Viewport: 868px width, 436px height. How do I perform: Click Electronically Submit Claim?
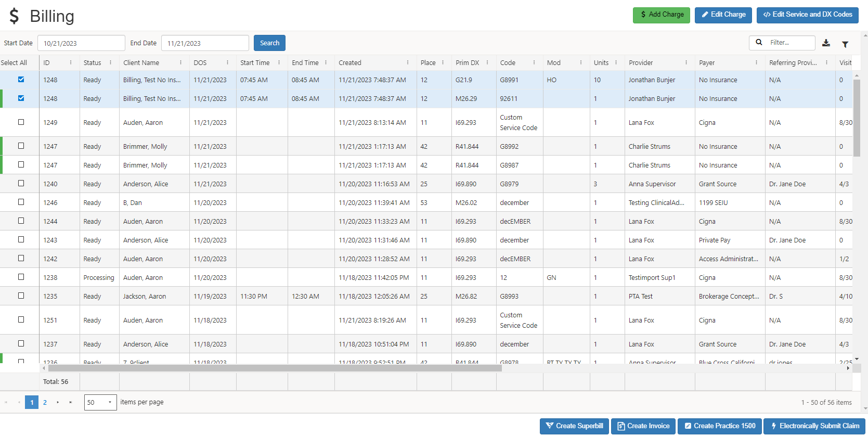pyautogui.click(x=814, y=426)
